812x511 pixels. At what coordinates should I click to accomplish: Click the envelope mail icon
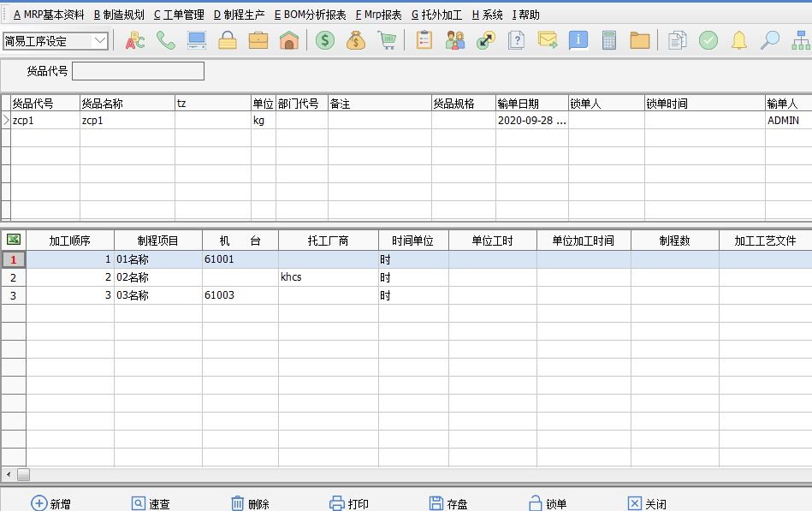click(x=548, y=40)
